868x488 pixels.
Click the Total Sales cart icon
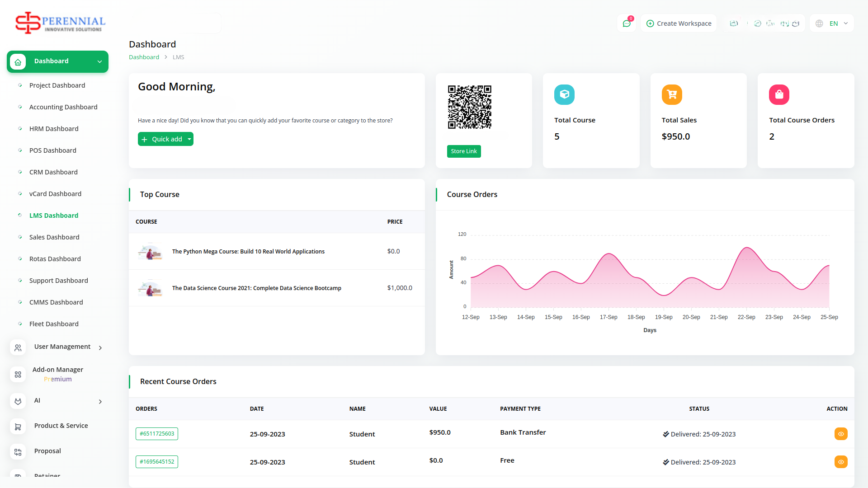672,94
